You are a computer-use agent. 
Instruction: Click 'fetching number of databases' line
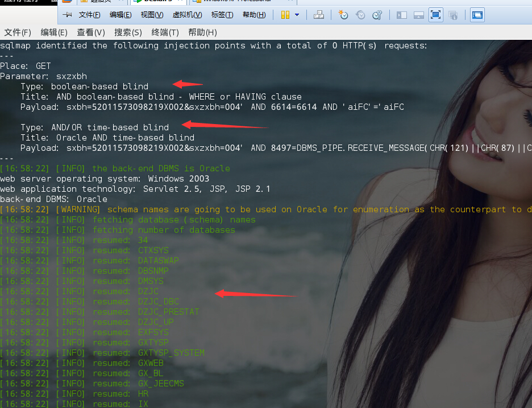point(118,230)
